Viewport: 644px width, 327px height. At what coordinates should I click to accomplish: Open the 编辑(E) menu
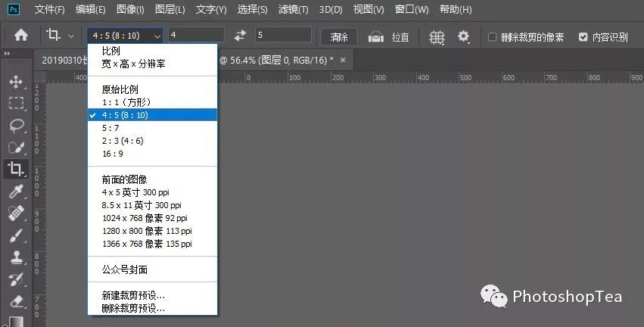coord(90,9)
